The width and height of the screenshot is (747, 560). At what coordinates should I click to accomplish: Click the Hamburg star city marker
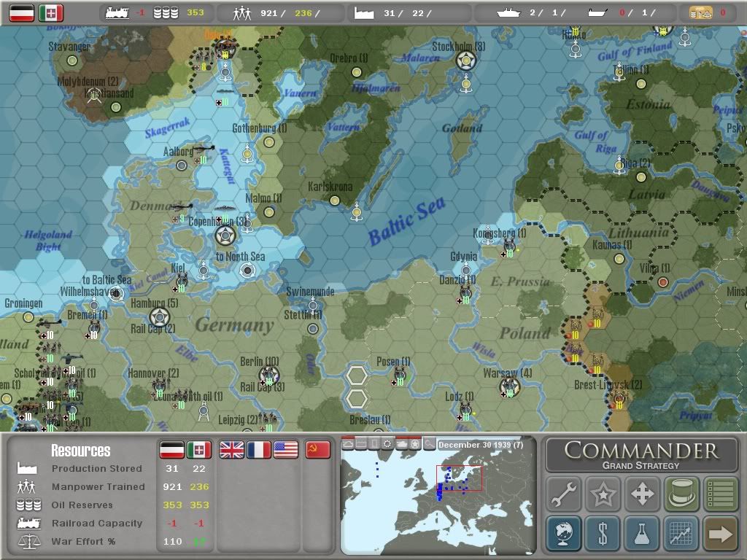coord(160,317)
